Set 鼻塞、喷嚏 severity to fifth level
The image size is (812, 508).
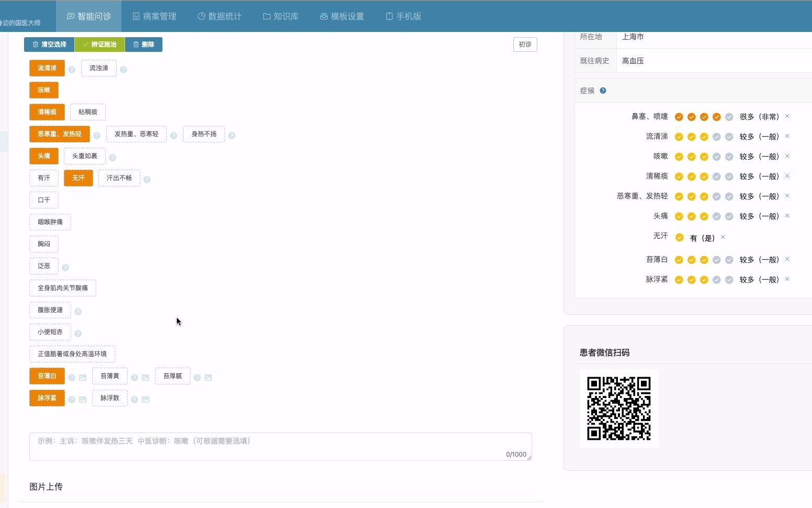click(x=729, y=117)
